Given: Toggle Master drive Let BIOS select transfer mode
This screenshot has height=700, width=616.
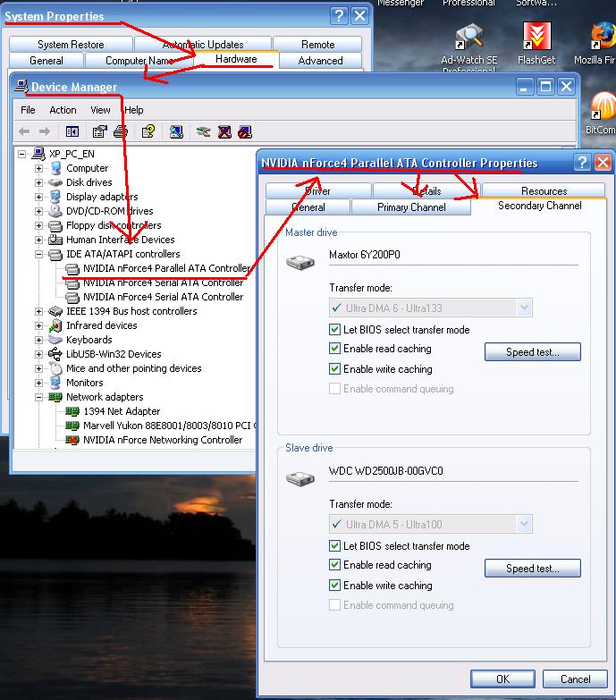Looking at the screenshot, I should point(334,330).
